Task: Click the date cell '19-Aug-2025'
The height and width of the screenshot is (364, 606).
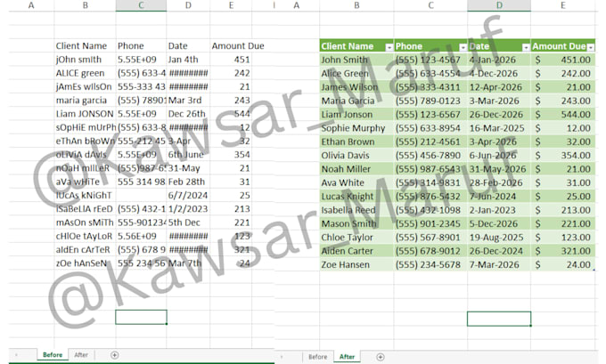Action: (499, 237)
